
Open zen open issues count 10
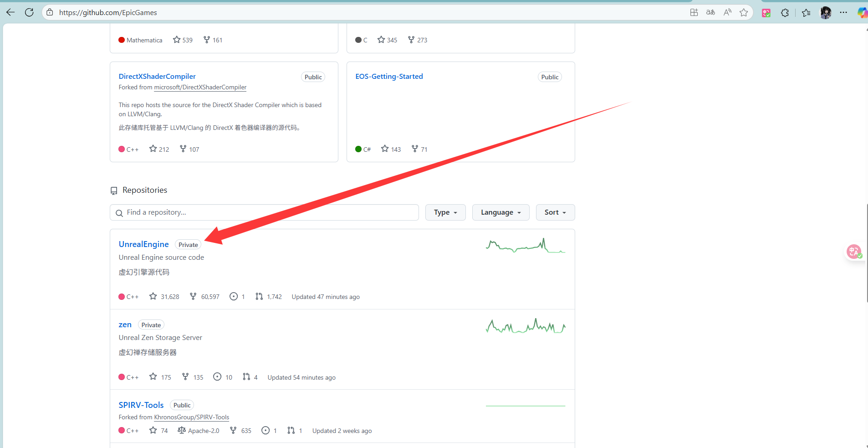click(223, 377)
